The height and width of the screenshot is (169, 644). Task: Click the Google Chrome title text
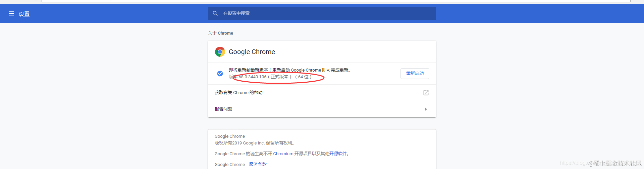coord(252,52)
